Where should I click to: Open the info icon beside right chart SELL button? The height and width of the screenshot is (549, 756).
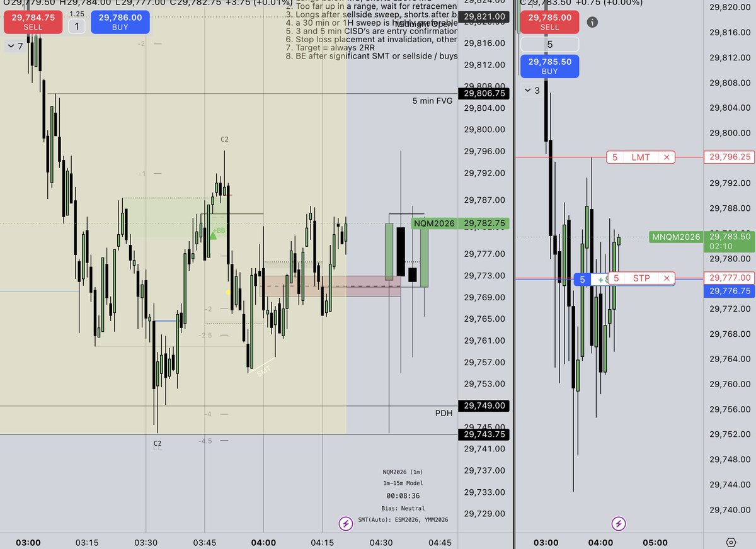point(592,23)
